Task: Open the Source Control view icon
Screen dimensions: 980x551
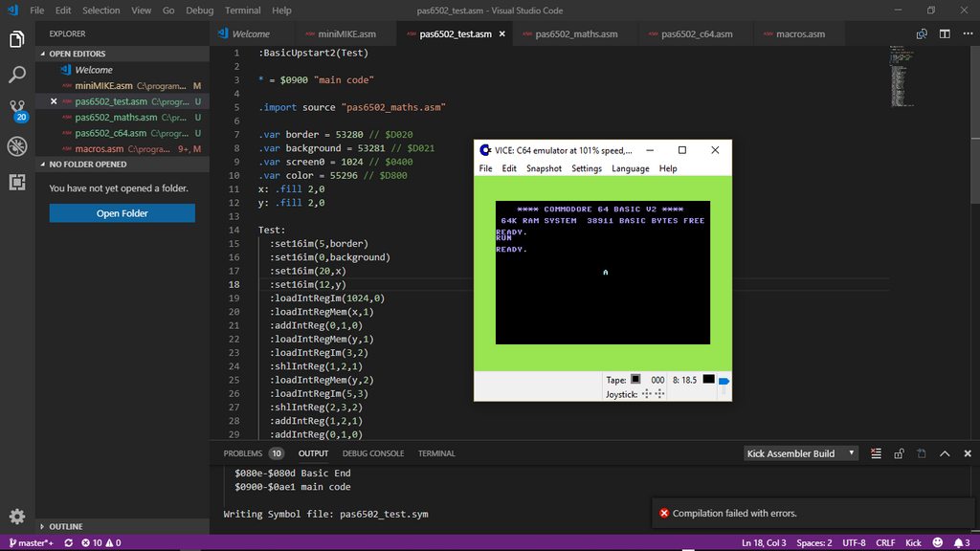Action: pyautogui.click(x=17, y=107)
